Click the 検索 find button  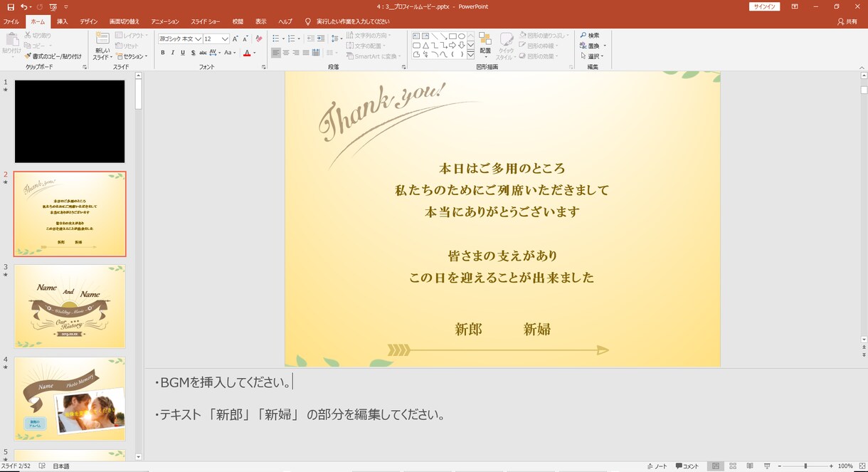(589, 35)
